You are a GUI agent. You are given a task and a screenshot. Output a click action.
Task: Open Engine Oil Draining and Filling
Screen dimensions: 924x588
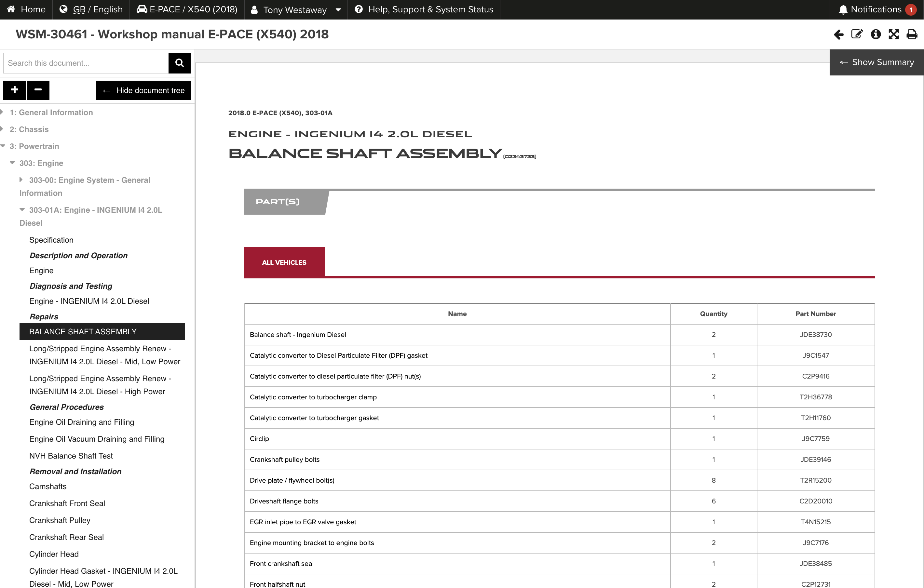tap(82, 422)
